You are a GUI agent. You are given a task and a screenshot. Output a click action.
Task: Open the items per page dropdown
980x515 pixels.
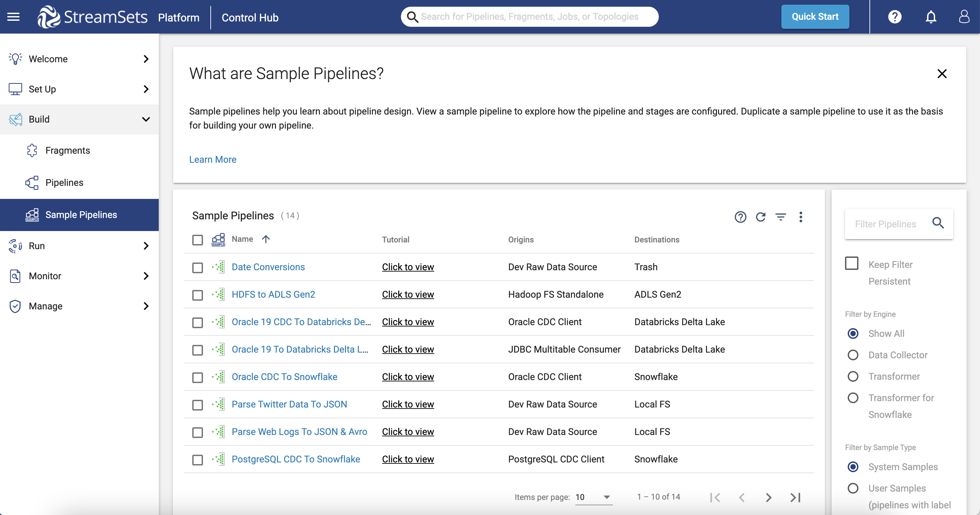coord(593,497)
